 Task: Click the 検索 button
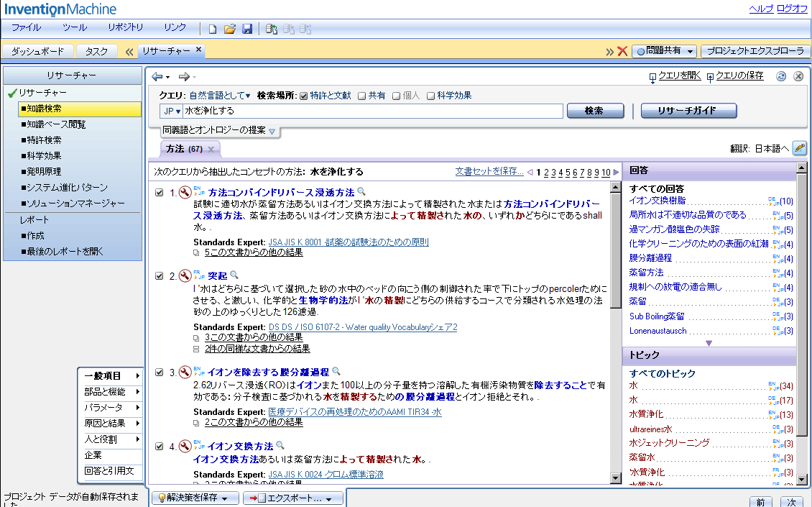pos(595,111)
